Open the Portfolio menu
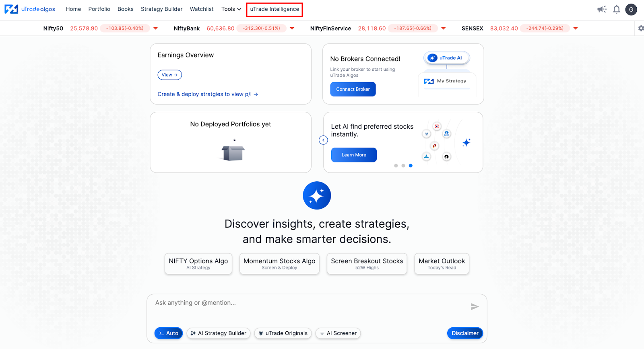Screen dimensions: 644x349 [x=99, y=9]
